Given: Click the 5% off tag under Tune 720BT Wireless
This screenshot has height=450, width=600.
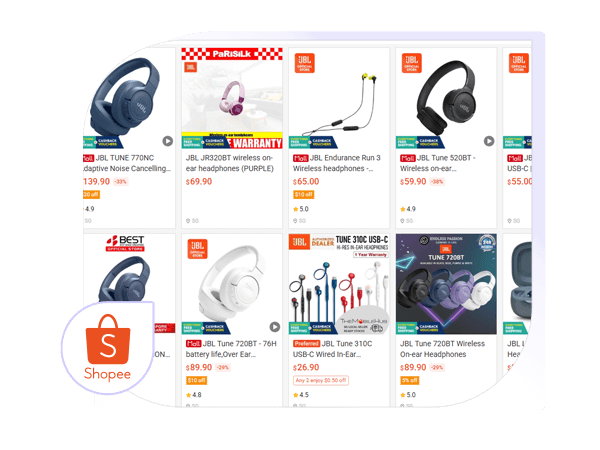Looking at the screenshot, I should (x=410, y=380).
